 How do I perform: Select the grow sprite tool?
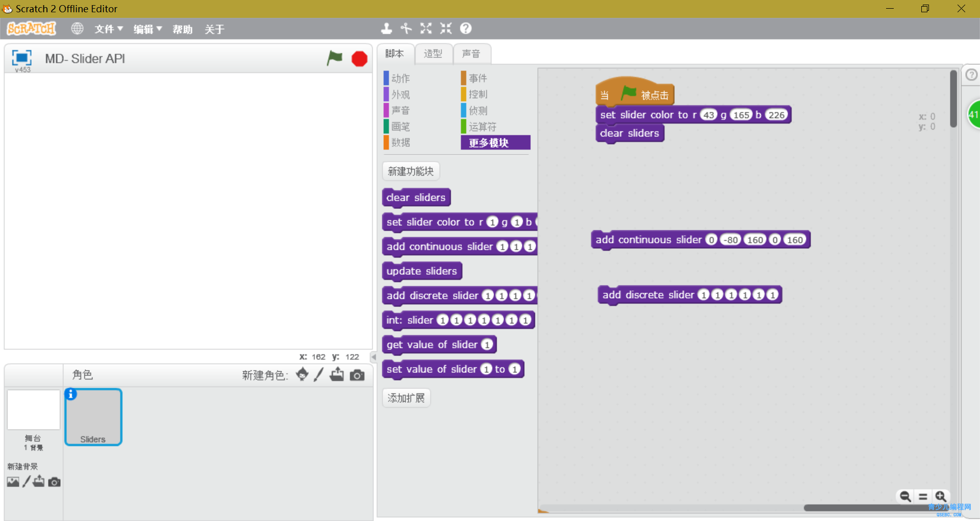pyautogui.click(x=426, y=29)
